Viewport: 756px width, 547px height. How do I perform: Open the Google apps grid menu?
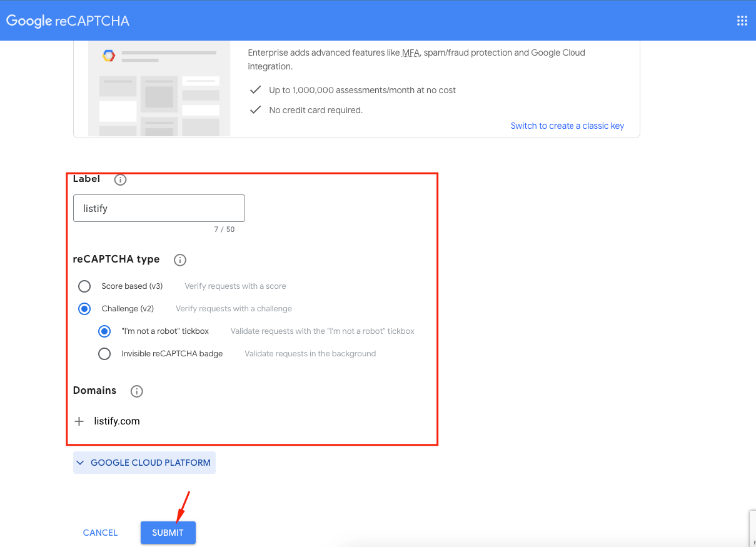[x=742, y=20]
